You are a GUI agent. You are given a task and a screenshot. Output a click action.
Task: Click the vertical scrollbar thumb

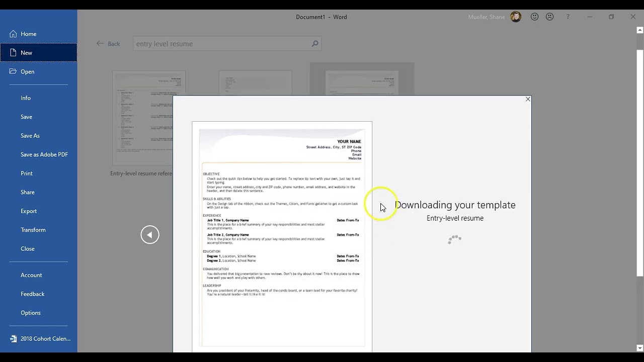tap(640, 163)
